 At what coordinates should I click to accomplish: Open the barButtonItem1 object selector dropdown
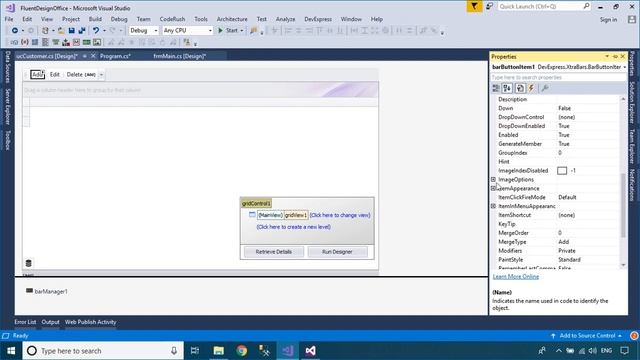pyautogui.click(x=624, y=67)
